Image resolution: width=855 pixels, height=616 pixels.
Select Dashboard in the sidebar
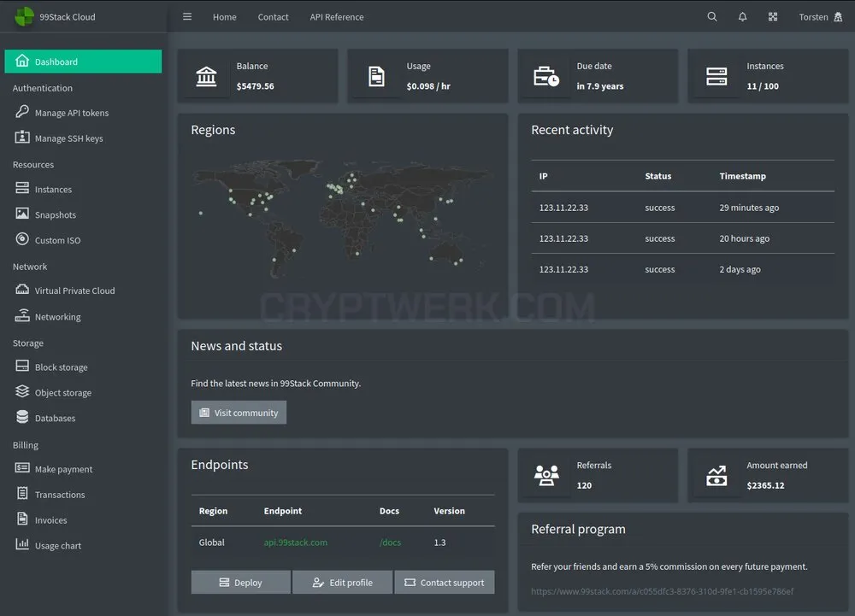tap(83, 62)
